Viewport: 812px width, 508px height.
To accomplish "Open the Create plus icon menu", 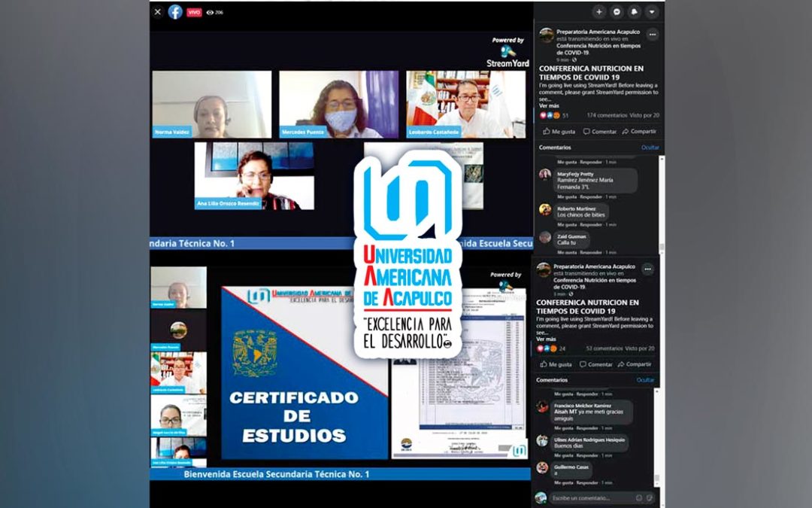I will [x=598, y=12].
